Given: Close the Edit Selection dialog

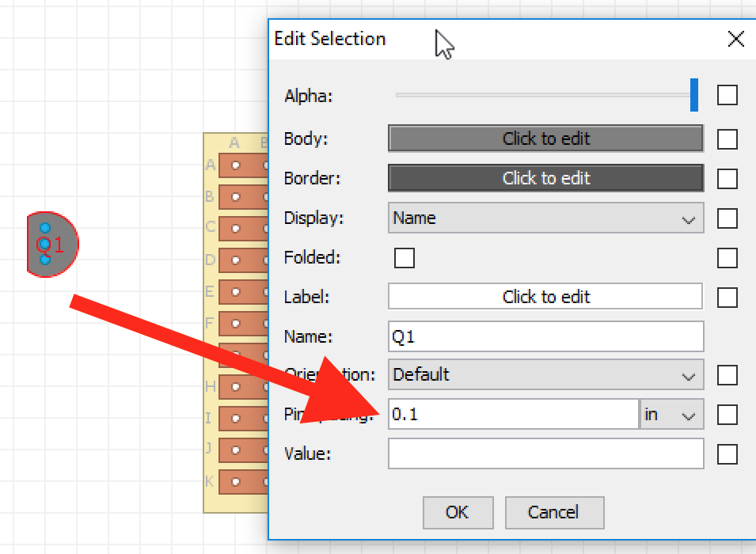Looking at the screenshot, I should click(735, 39).
